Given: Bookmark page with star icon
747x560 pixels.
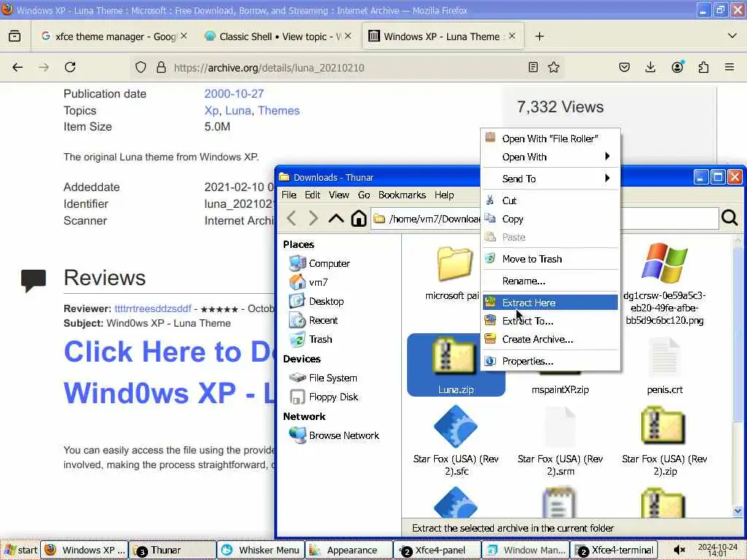Looking at the screenshot, I should point(554,67).
